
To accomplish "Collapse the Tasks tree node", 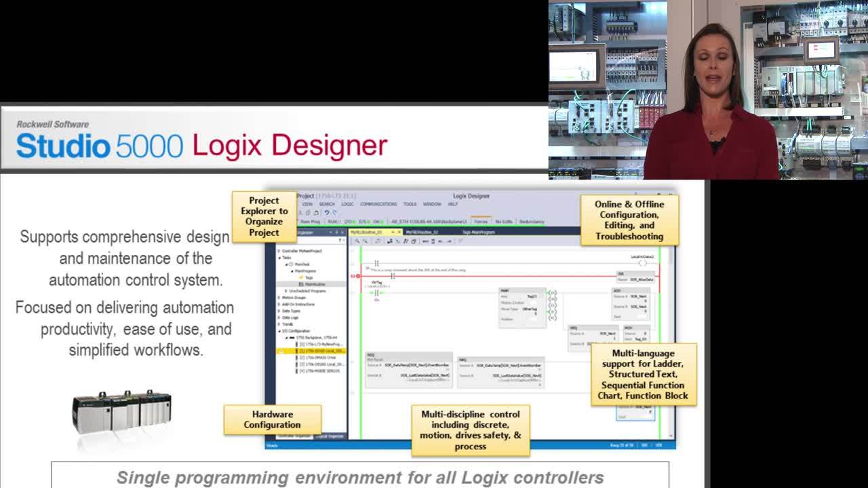I will [x=279, y=258].
